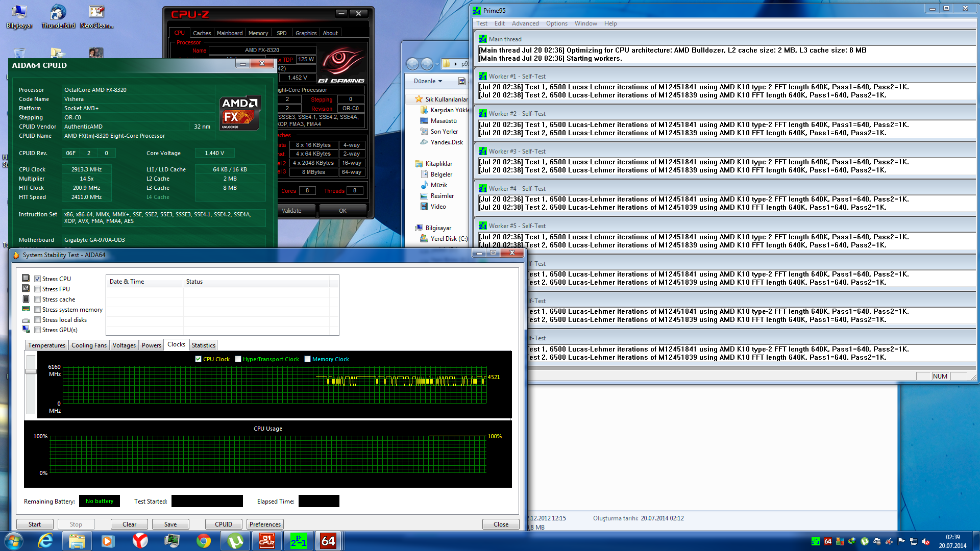
Task: Click the OK button in CPU-Z
Action: tap(342, 211)
